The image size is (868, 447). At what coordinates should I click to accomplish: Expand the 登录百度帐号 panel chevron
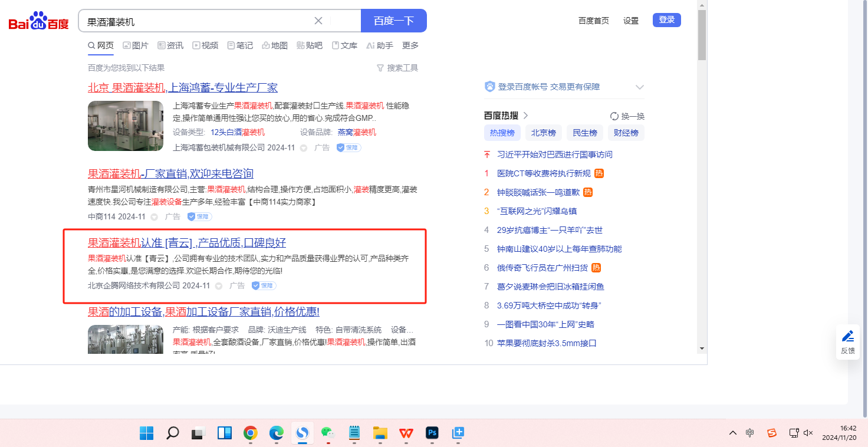[640, 87]
